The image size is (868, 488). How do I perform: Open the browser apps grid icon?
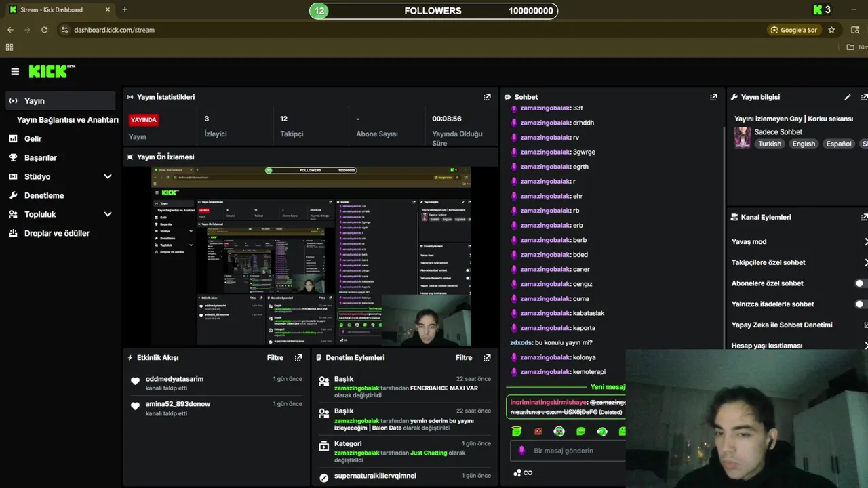tap(9, 47)
